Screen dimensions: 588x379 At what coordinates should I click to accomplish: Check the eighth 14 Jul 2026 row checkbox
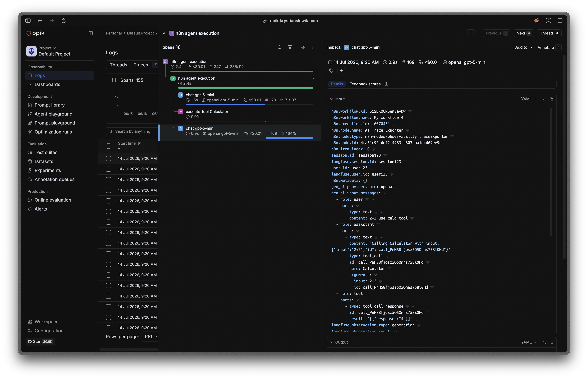tap(108, 233)
